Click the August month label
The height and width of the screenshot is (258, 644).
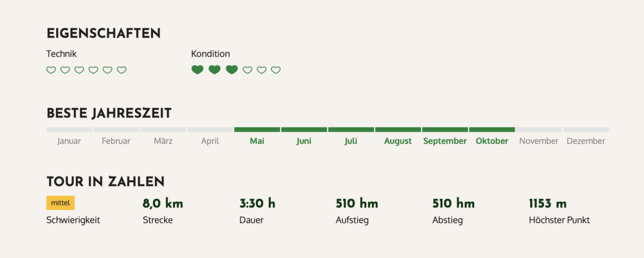click(398, 141)
